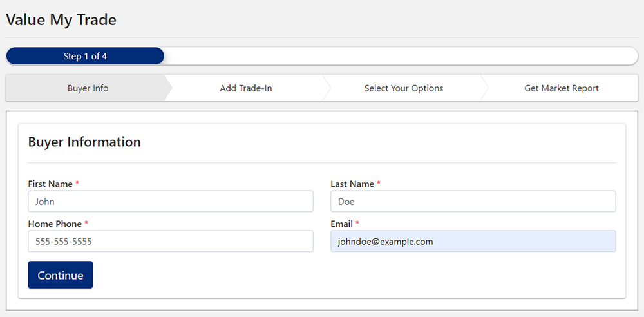Switch to the Get Market Report step
This screenshot has width=644, height=317.
(x=561, y=88)
